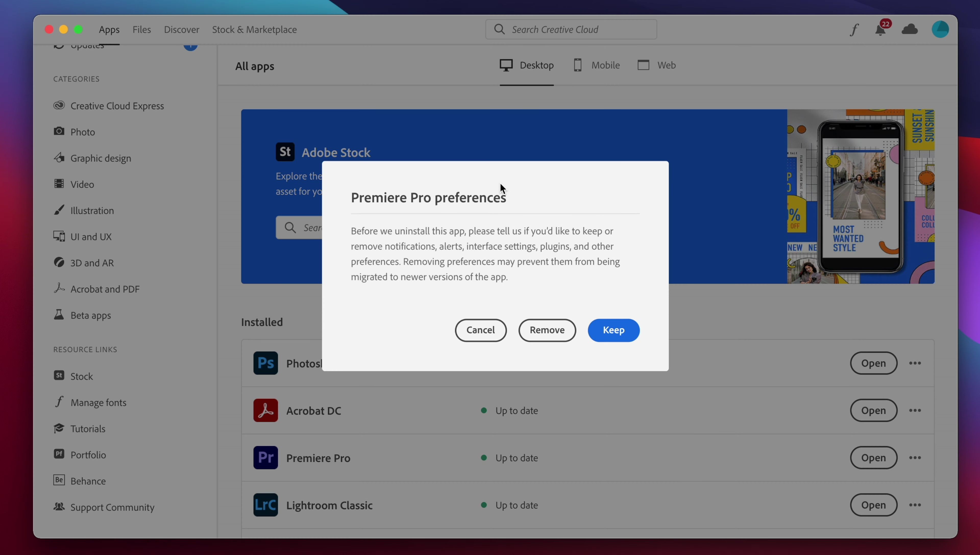
Task: Click the Keep button in the dialog
Action: pos(613,330)
